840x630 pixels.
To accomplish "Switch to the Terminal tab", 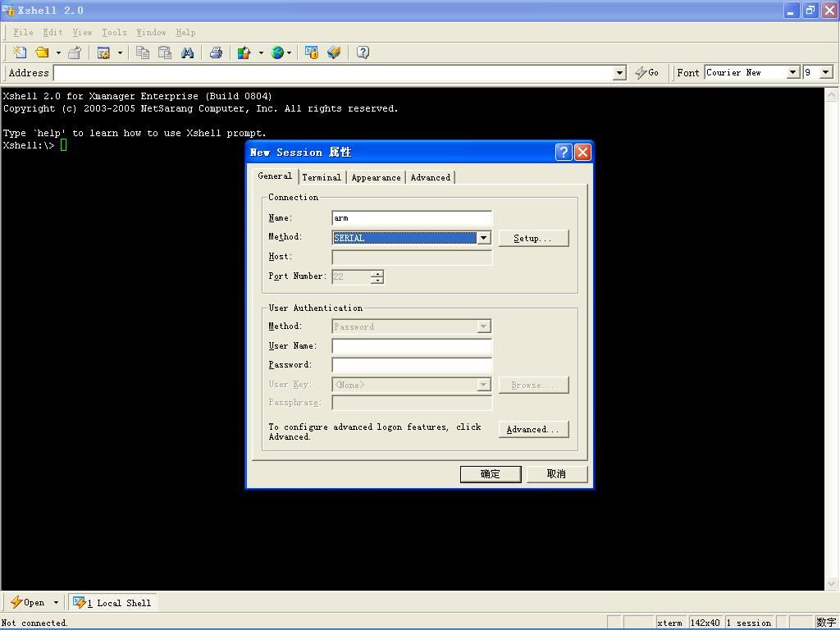I will coord(321,177).
